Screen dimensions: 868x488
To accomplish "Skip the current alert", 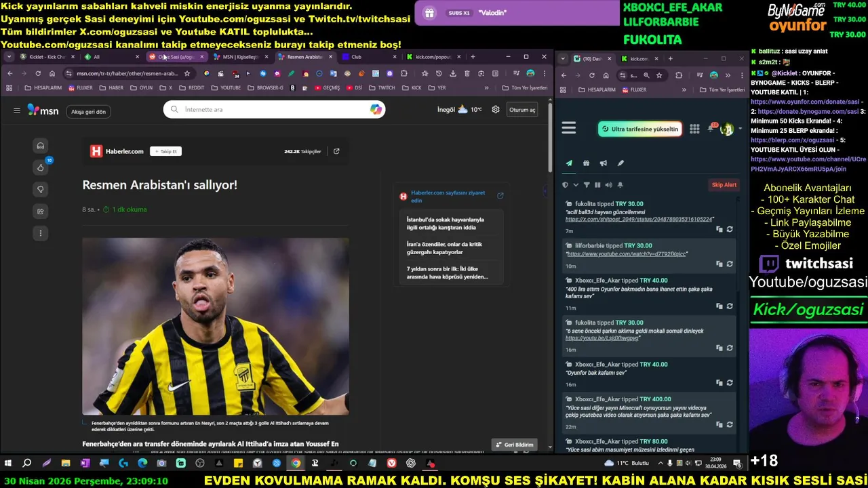I will pyautogui.click(x=724, y=185).
